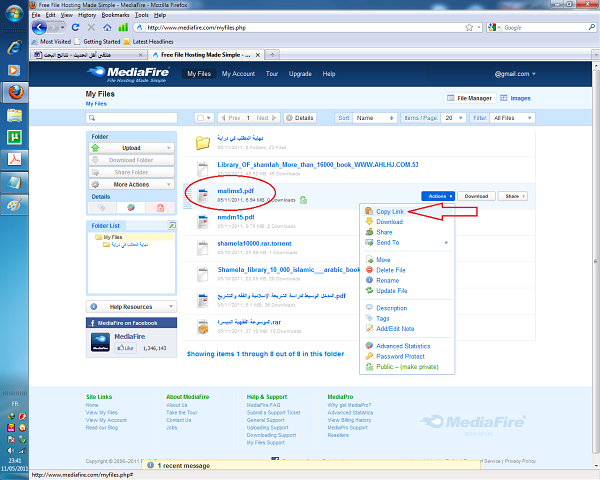The image size is (600, 480).
Task: Click the File Manager button
Action: [x=470, y=98]
